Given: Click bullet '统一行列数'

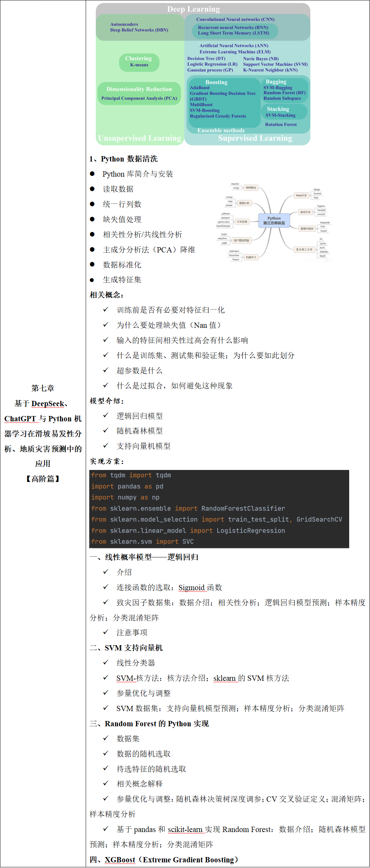Looking at the screenshot, I should pos(122,204).
